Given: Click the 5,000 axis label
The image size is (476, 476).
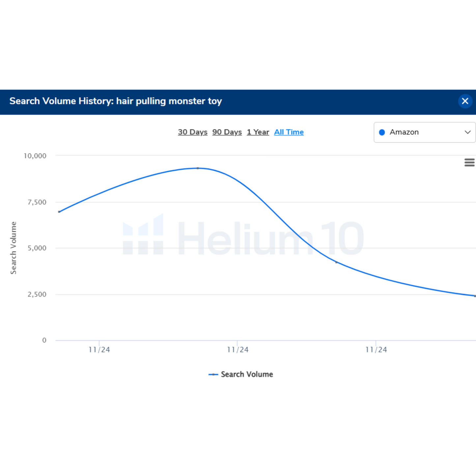Looking at the screenshot, I should click(37, 248).
